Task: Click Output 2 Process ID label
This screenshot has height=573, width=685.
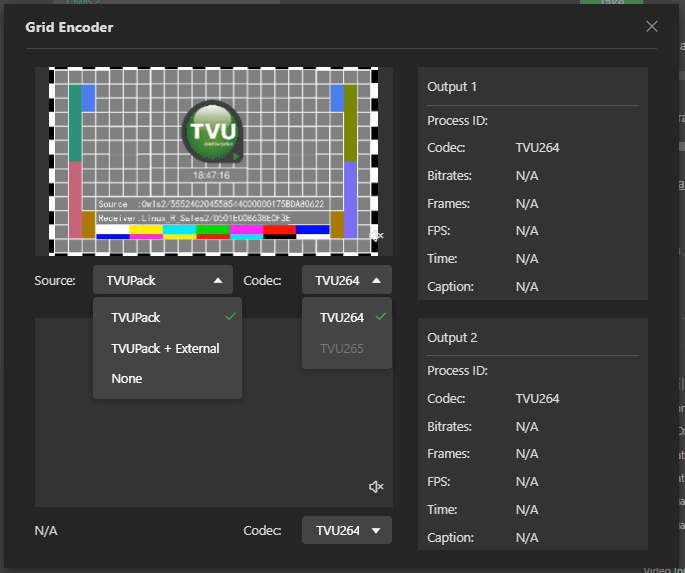Action: tap(457, 371)
